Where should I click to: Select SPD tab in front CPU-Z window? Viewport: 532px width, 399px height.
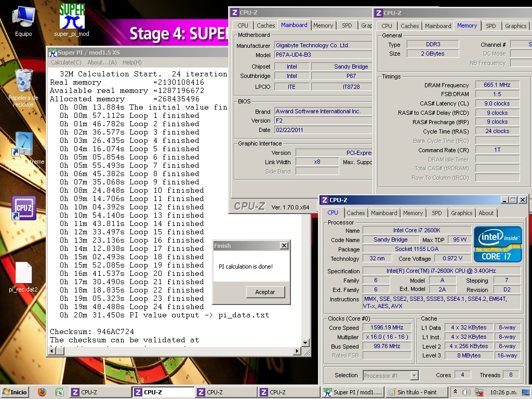coord(436,213)
